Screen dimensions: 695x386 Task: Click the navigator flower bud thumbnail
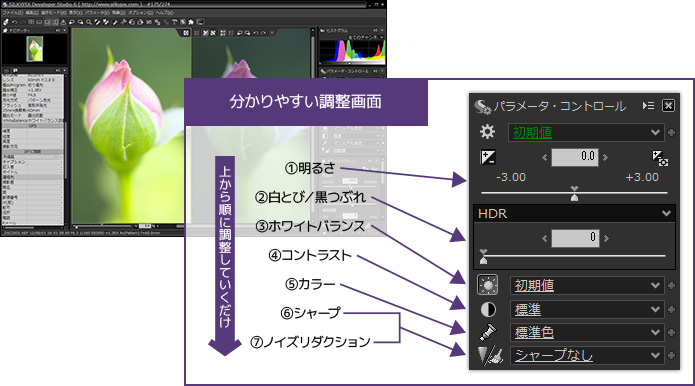point(35,48)
